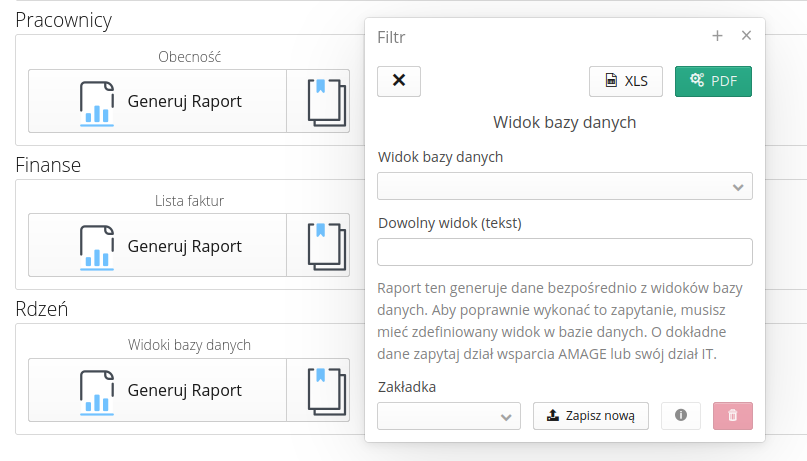807x461 pixels.
Task: Select the Finanse section heading
Action: coord(48,165)
